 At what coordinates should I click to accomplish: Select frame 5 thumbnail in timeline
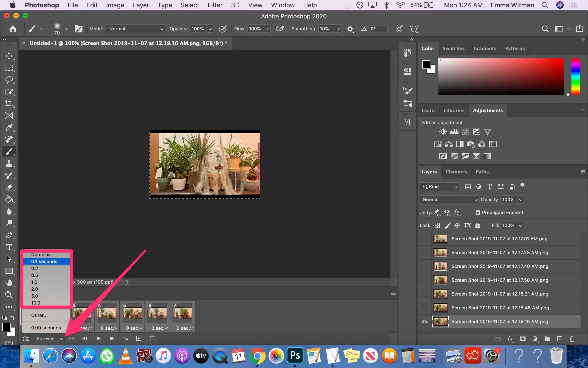[132, 313]
